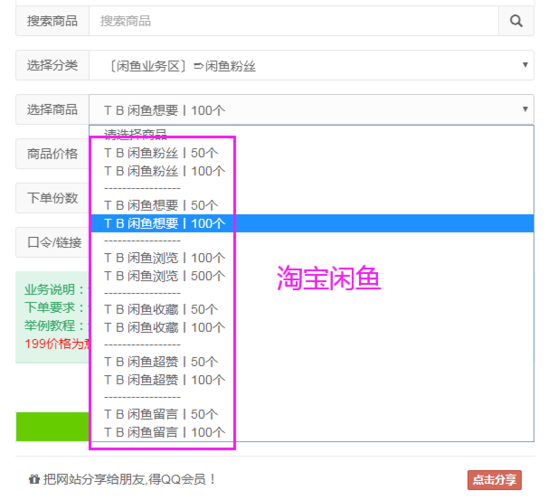This screenshot has height=500, width=548.
Task: Click the 搜索商品 label
Action: [x=52, y=21]
